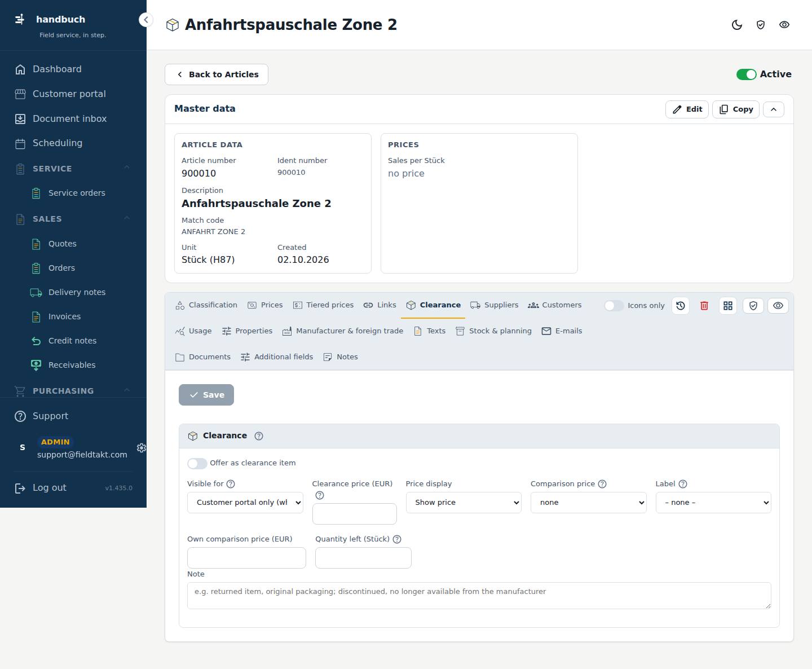Open settings gear next to admin user
The width and height of the screenshot is (812, 669).
click(x=142, y=448)
